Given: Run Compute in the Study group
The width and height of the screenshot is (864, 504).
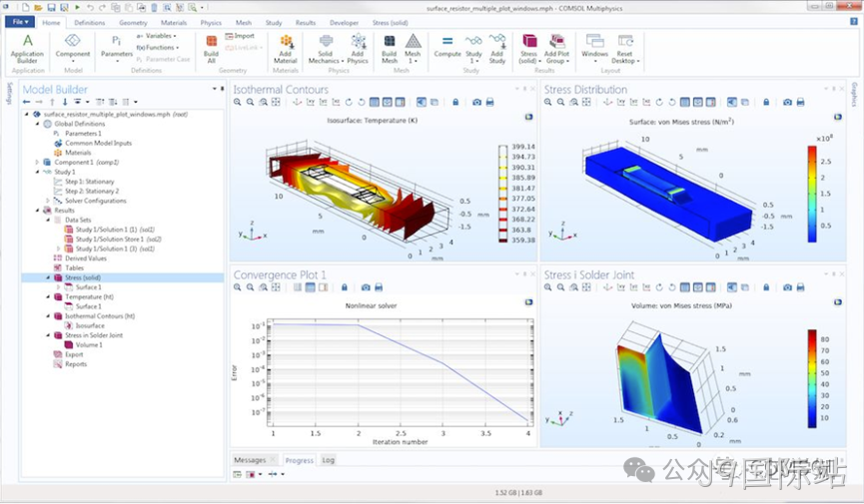Looking at the screenshot, I should [x=447, y=46].
